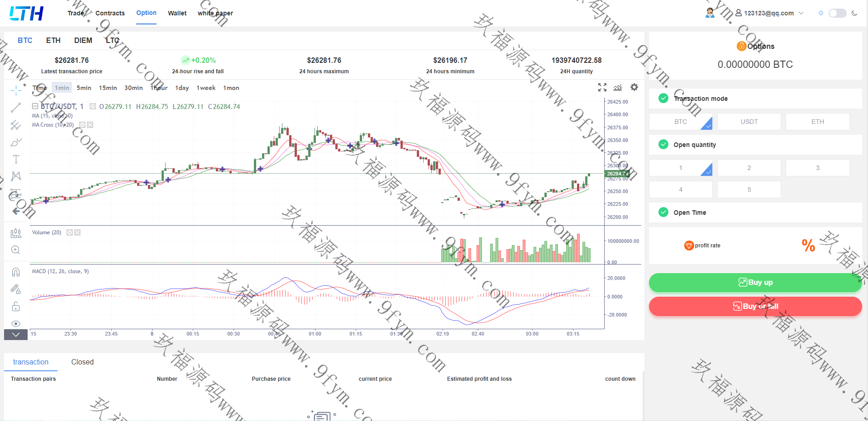Switch to the Closed tab
The image size is (868, 421).
(x=82, y=362)
